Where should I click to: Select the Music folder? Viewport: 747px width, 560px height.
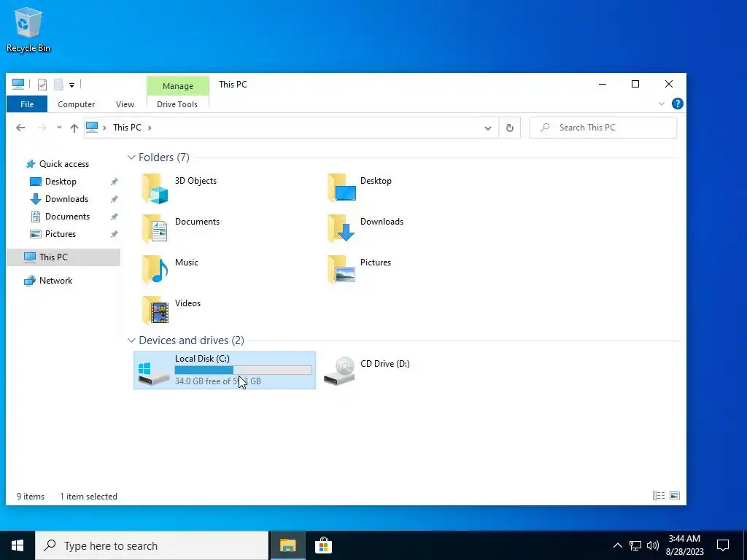point(170,270)
